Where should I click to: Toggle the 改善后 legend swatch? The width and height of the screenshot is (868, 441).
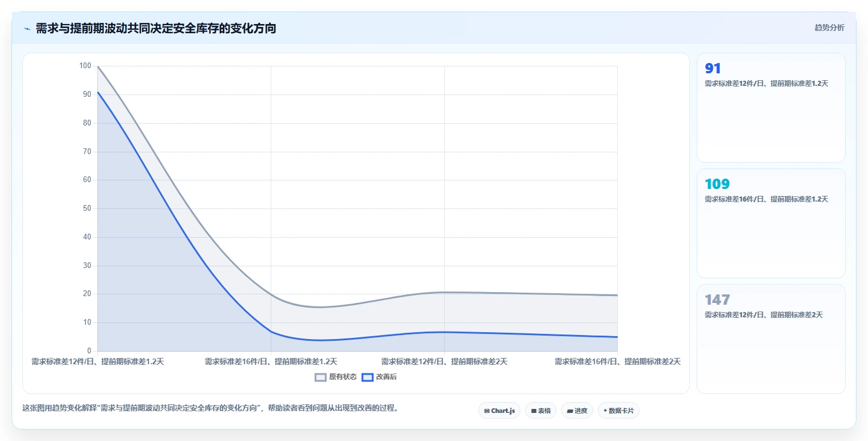pyautogui.click(x=368, y=377)
